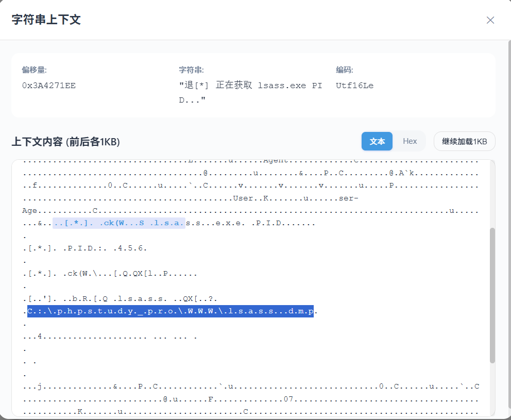Switch to the Hex view tab
The width and height of the screenshot is (511, 420).
pyautogui.click(x=410, y=141)
